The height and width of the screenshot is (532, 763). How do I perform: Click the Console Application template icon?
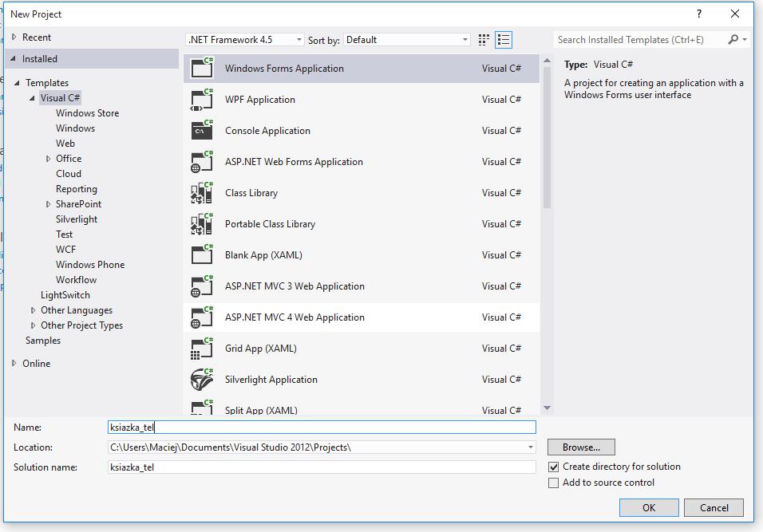pos(202,130)
